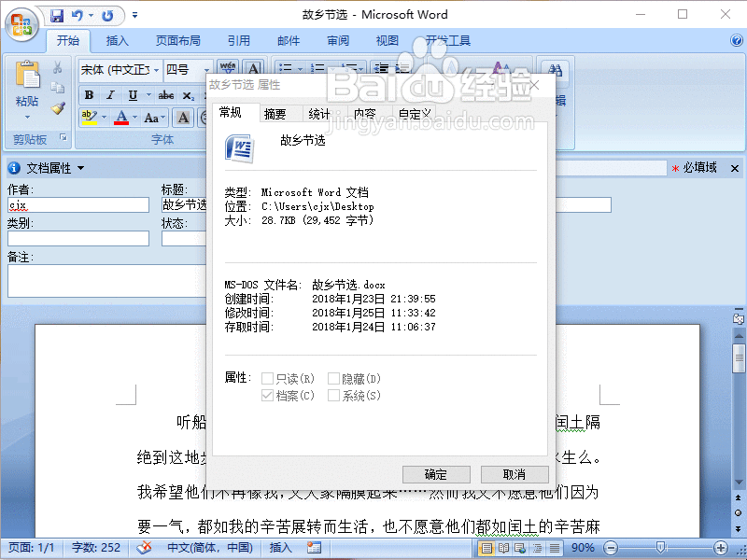This screenshot has width=747, height=560.
Task: Click 确定 button in properties dialog
Action: click(x=436, y=475)
